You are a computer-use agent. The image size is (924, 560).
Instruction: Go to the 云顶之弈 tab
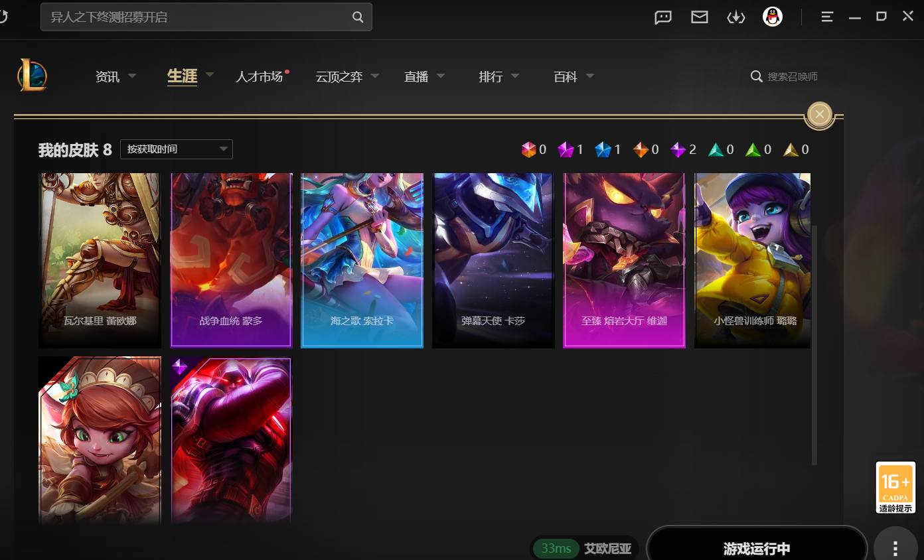339,76
